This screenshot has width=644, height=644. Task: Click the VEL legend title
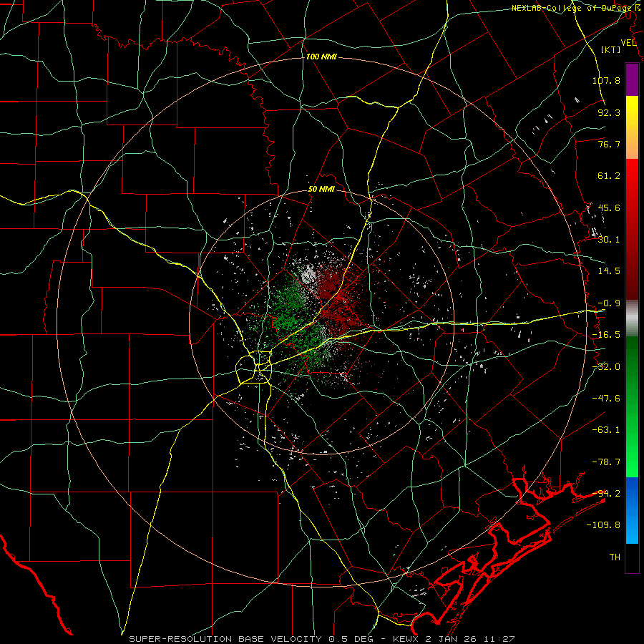629,42
